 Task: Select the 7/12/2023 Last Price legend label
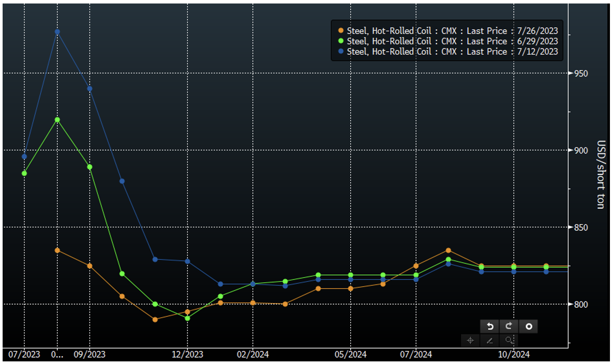[x=452, y=52]
